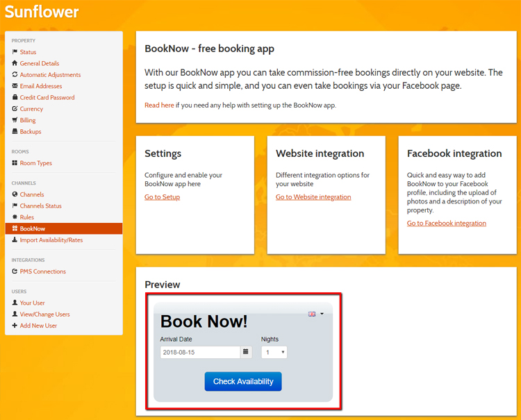Click the refresh icon for Automatic Adjustments

click(15, 74)
